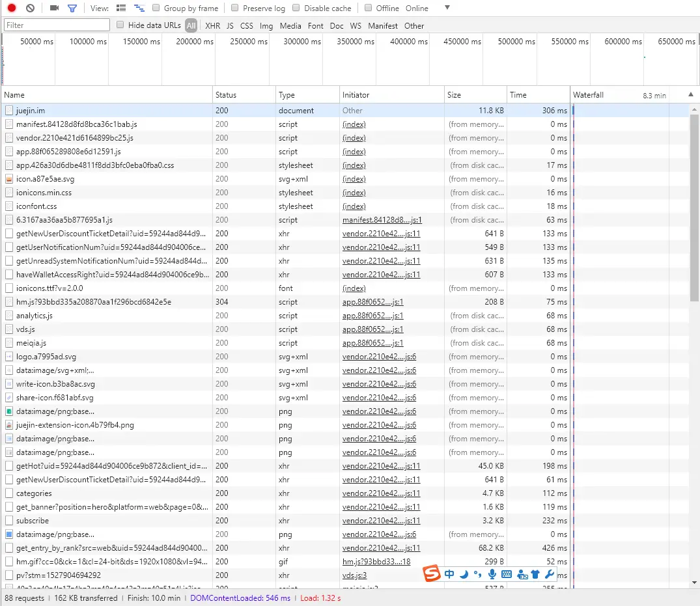
Task: Filter requests by Img type
Action: [266, 26]
